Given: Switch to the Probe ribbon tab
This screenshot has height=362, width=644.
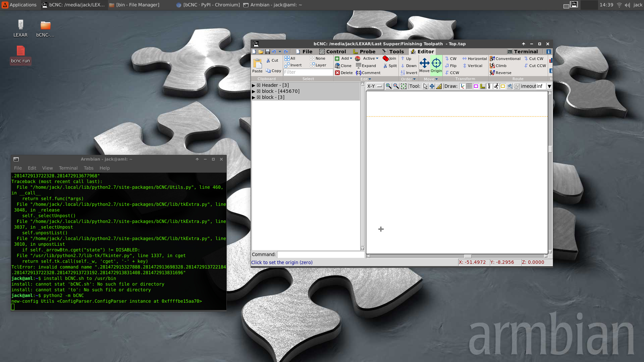Looking at the screenshot, I should (364, 52).
